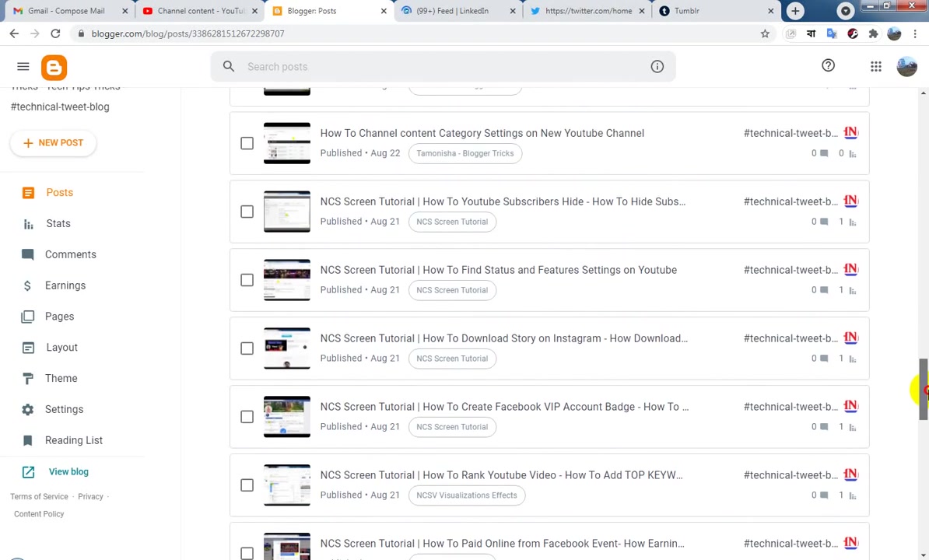Click the page vertical scrollbar thumb

point(923,389)
